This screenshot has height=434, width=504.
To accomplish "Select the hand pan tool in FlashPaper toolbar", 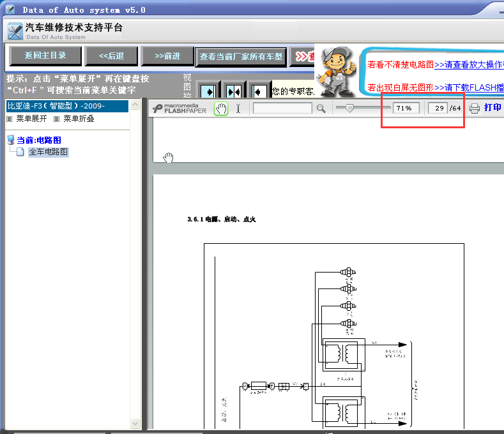I will [221, 108].
